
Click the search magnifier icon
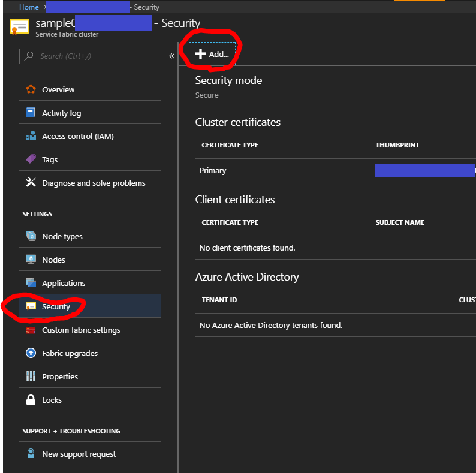click(x=29, y=56)
